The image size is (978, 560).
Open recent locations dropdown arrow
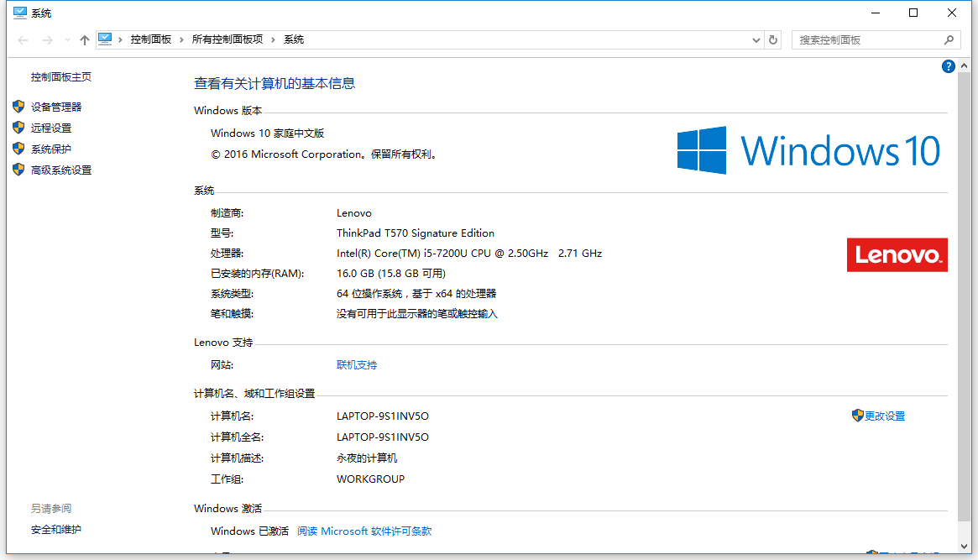(67, 40)
